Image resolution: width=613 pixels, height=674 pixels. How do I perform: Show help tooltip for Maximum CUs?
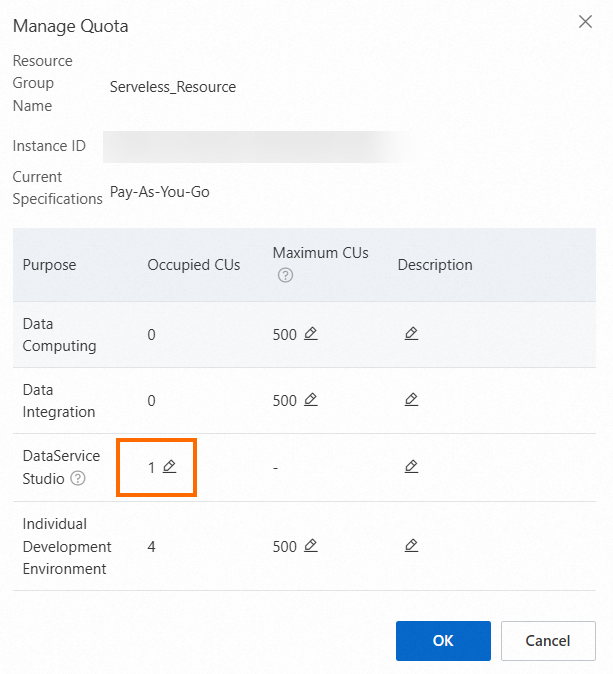pyautogui.click(x=285, y=275)
